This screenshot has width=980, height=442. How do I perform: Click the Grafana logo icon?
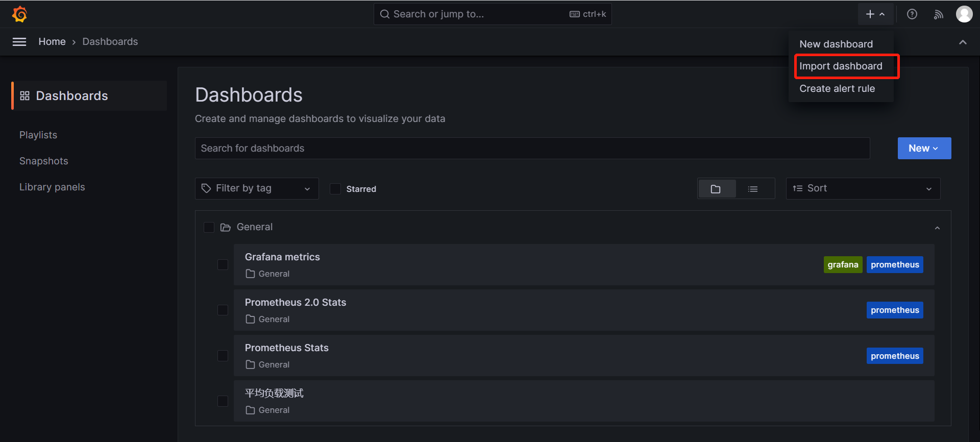pyautogui.click(x=19, y=14)
